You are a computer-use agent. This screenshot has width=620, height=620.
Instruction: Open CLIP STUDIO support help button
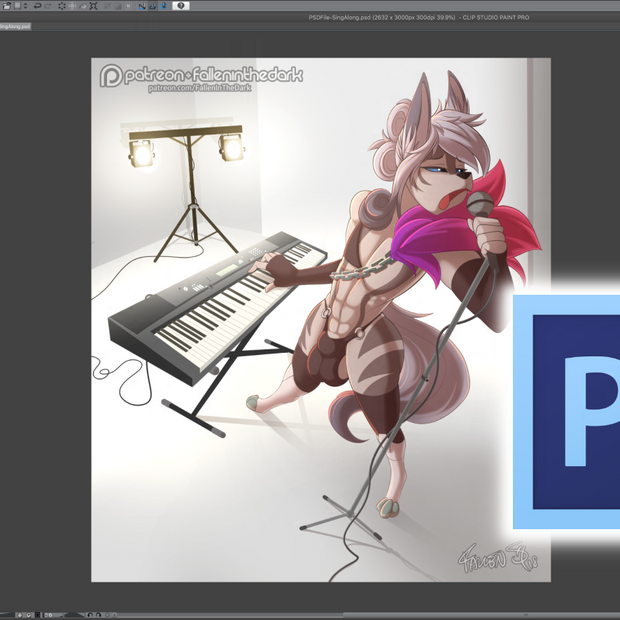tap(181, 6)
